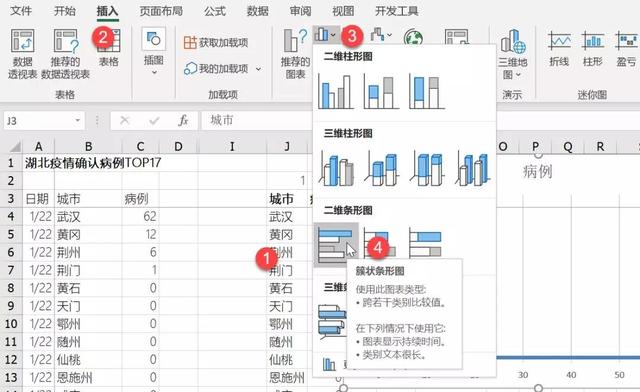Select cell B4 containing 武汉

pyautogui.click(x=88, y=216)
